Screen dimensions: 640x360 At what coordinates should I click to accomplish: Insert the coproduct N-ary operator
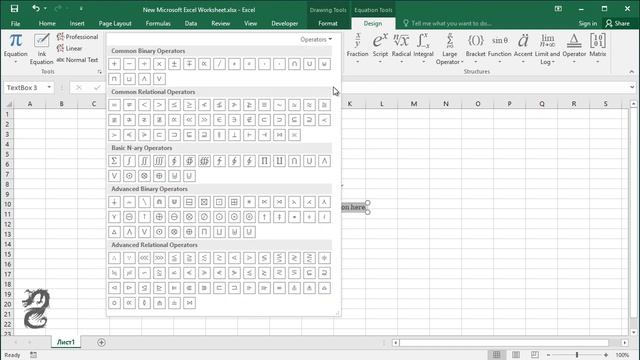point(279,161)
